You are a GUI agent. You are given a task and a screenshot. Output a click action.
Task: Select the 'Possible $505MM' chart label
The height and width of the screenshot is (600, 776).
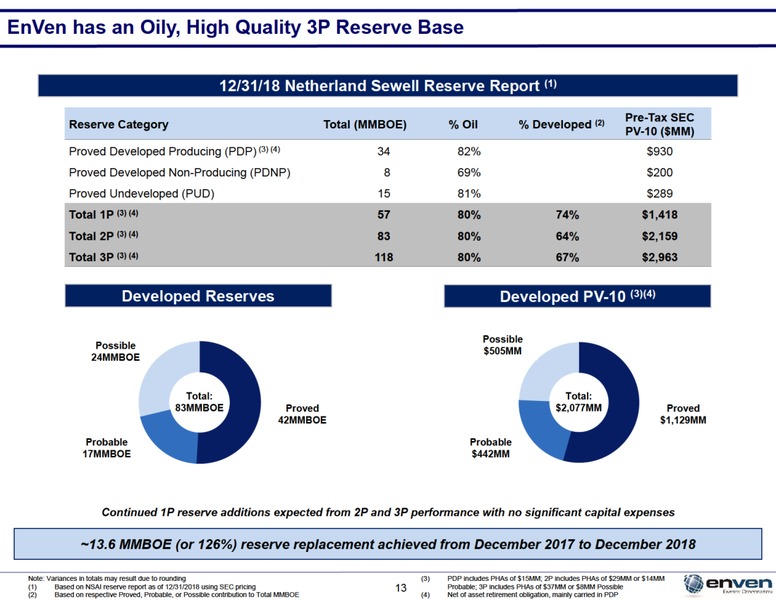tap(502, 345)
